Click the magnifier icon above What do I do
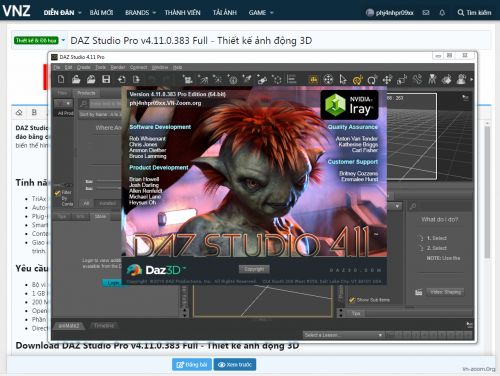The width and height of the screenshot is (500, 376). tap(413, 207)
